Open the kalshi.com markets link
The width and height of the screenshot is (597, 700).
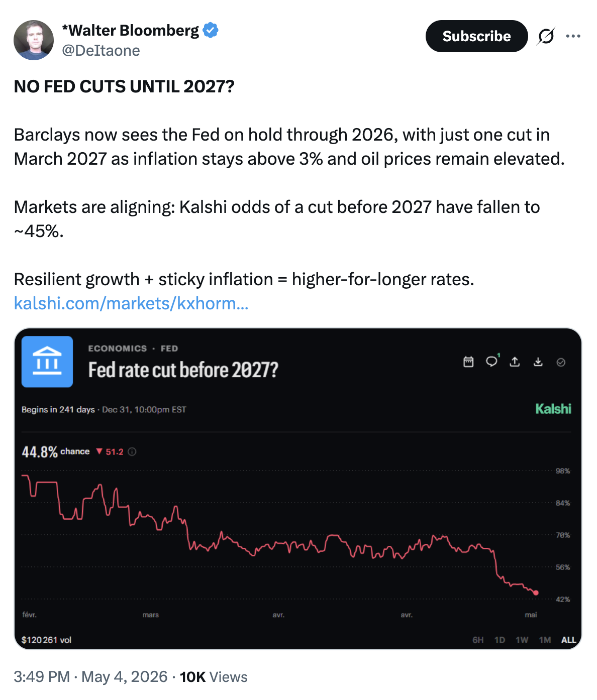131,303
